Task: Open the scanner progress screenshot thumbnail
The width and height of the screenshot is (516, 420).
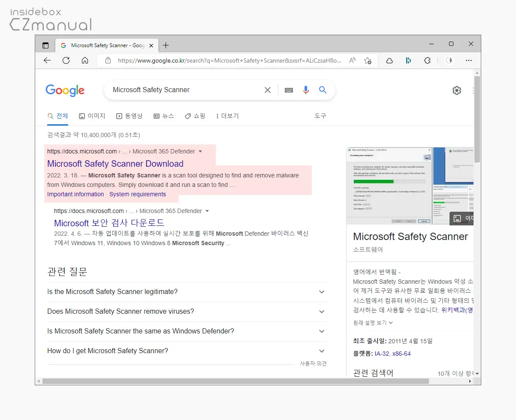Action: pyautogui.click(x=389, y=186)
